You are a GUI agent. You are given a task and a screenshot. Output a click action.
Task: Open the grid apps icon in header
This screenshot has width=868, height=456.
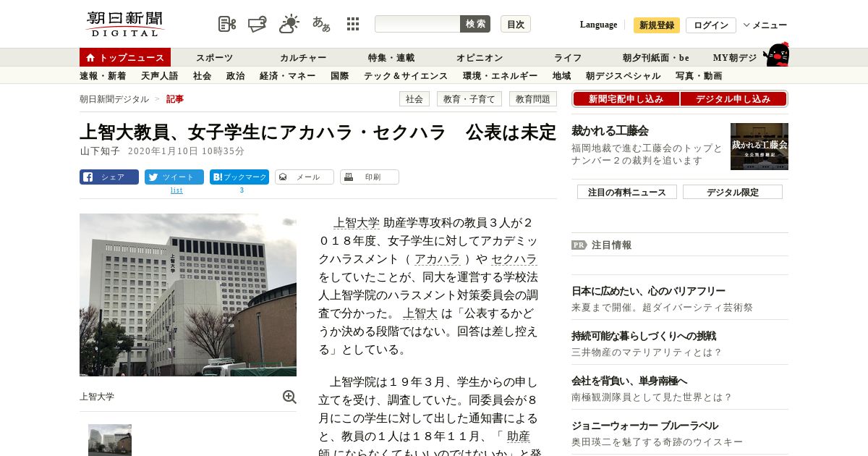[353, 24]
